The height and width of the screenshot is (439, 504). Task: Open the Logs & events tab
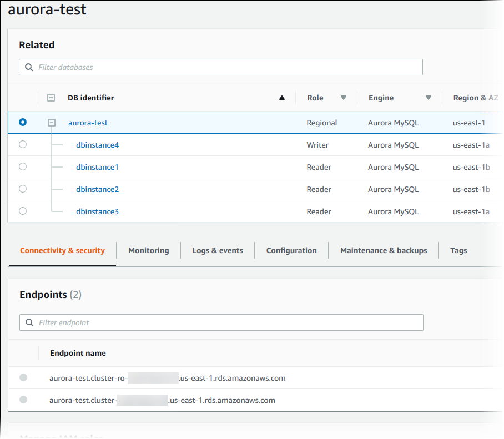click(218, 250)
